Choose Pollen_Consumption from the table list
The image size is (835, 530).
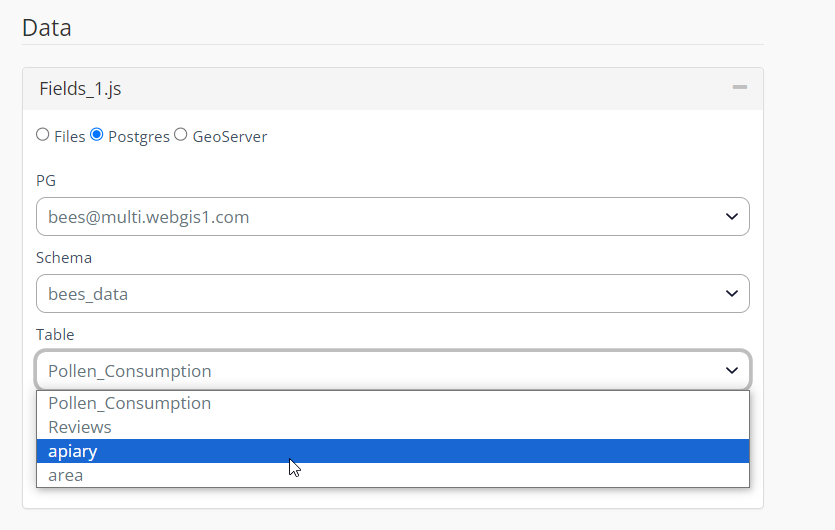(130, 403)
